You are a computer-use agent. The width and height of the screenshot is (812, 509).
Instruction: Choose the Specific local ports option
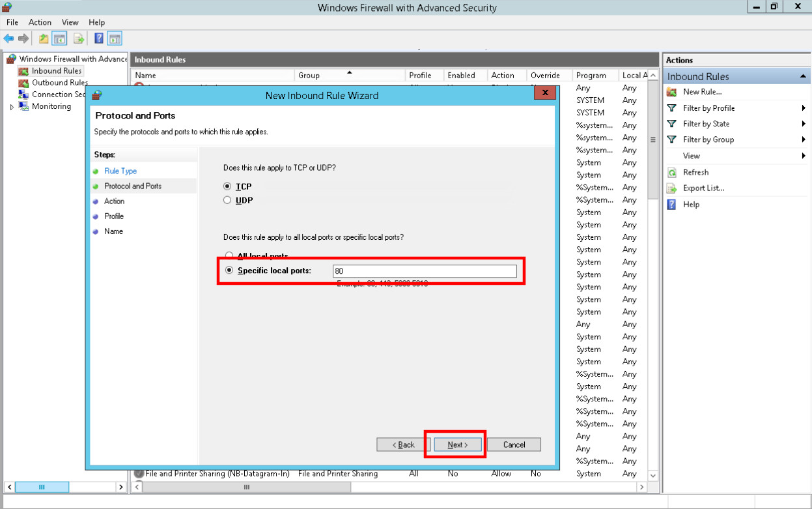(229, 270)
